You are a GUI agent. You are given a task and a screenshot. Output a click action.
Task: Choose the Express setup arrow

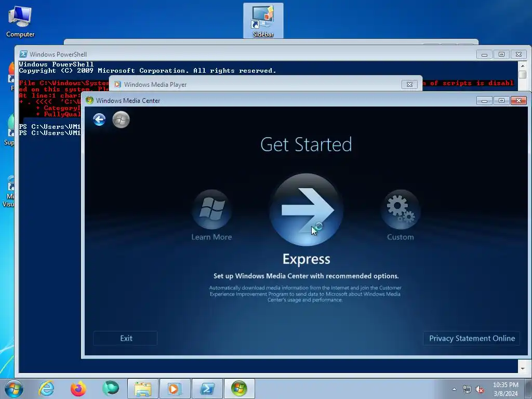(x=307, y=210)
